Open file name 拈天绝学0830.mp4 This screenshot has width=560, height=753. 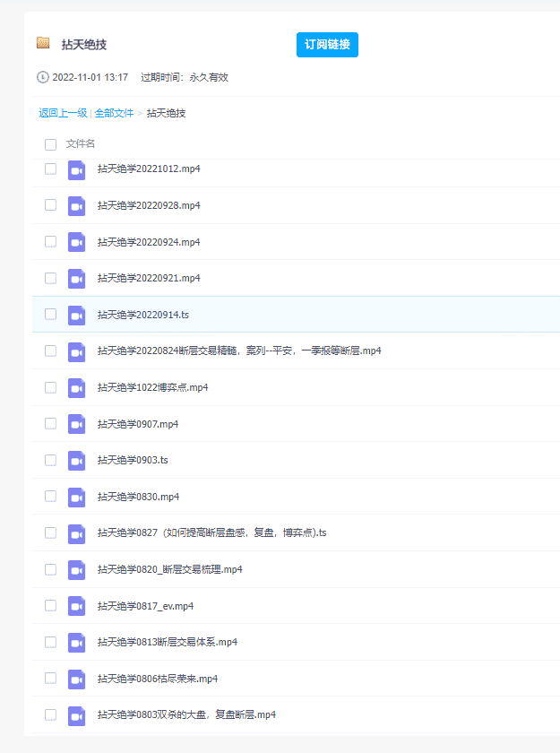point(138,497)
